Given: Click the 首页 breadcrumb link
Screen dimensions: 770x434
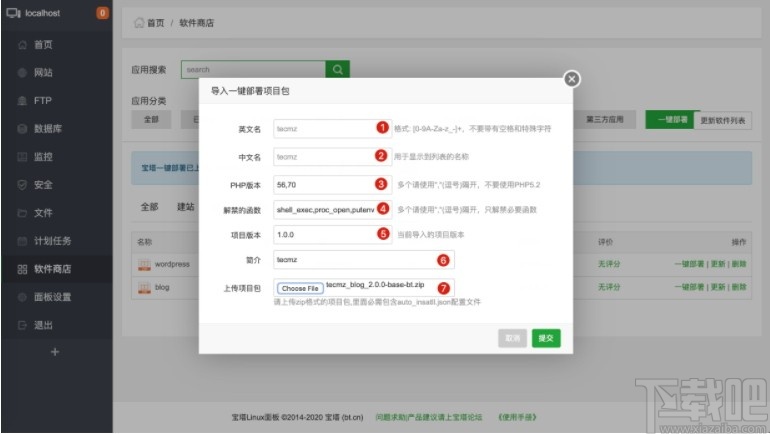Looking at the screenshot, I should [156, 23].
